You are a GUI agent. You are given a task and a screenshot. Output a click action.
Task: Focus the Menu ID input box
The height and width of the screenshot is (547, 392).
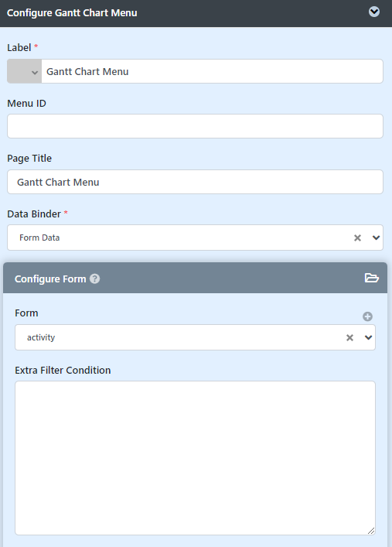tap(195, 126)
